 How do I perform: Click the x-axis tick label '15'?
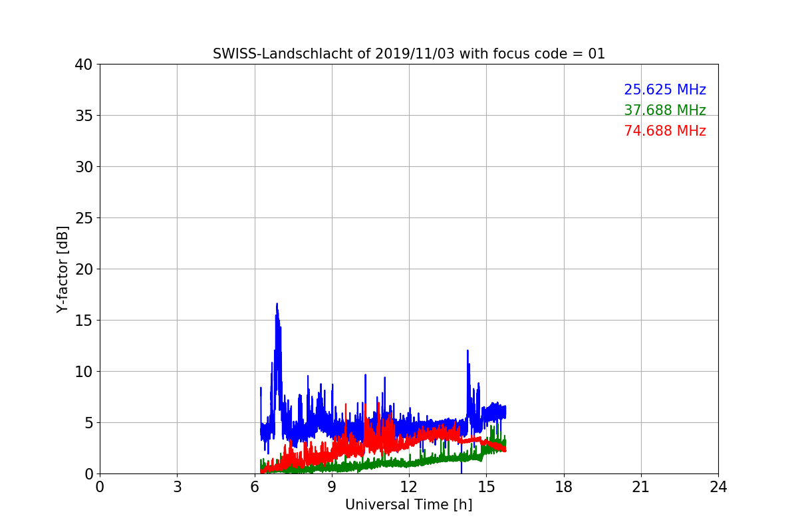pos(486,487)
